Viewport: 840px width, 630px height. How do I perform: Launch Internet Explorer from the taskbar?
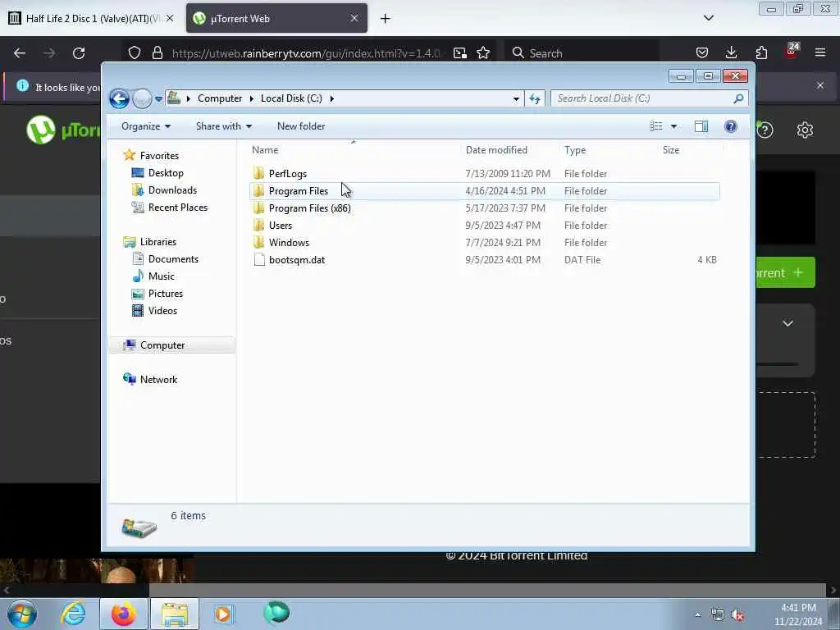pyautogui.click(x=73, y=614)
